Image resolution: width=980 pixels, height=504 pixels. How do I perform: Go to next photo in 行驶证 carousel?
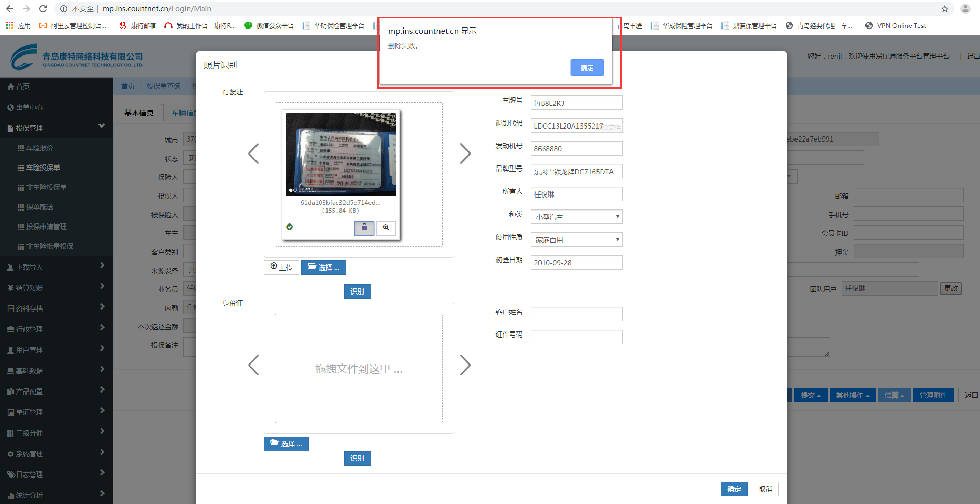point(465,153)
